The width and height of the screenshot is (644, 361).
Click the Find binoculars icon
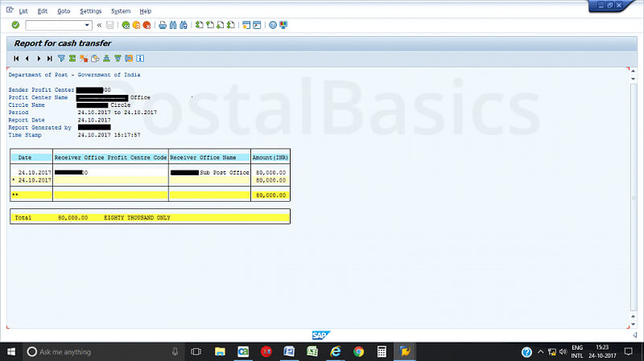click(173, 25)
